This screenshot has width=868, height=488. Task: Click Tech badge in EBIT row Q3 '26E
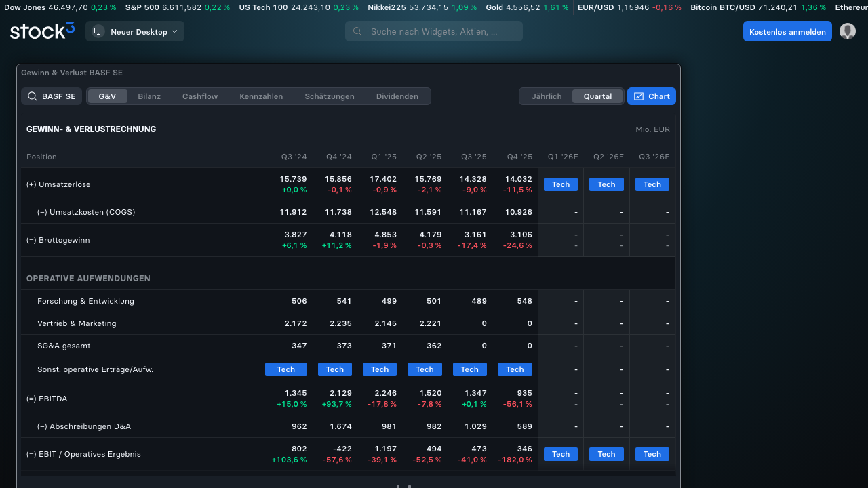click(652, 454)
